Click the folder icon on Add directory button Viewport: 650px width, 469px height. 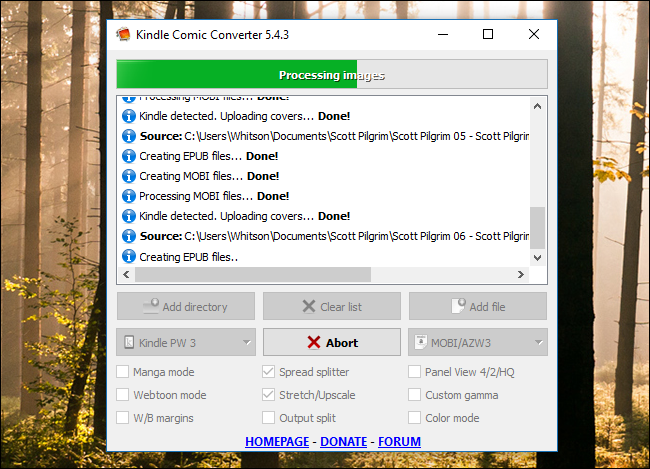click(x=151, y=306)
